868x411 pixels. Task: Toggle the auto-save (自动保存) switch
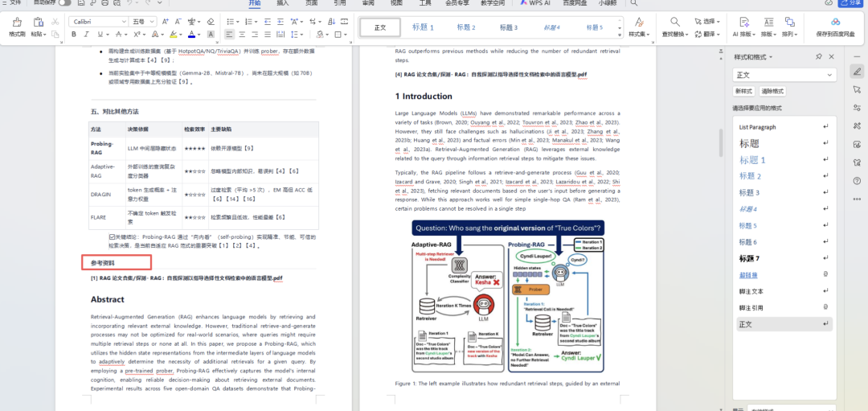pos(65,2)
